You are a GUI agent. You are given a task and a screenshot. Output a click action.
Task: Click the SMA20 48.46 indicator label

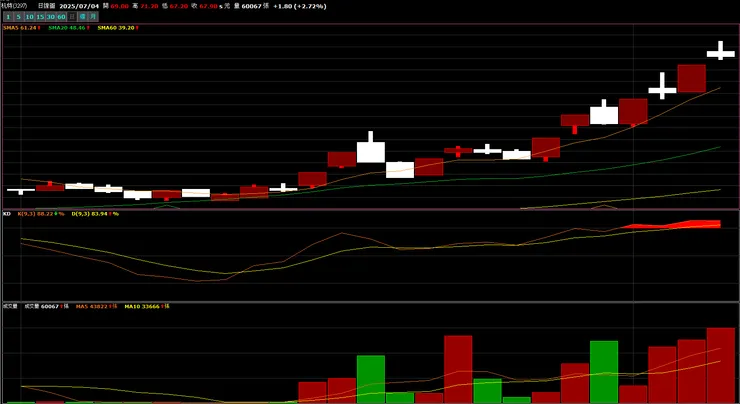point(69,28)
